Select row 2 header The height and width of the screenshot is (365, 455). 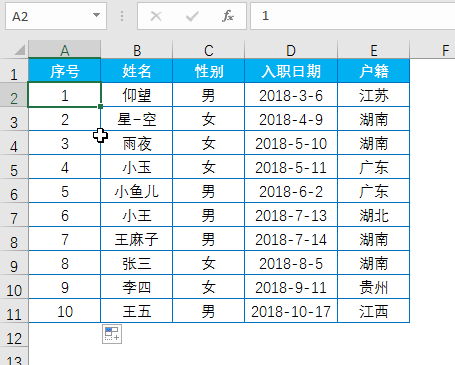click(x=14, y=95)
